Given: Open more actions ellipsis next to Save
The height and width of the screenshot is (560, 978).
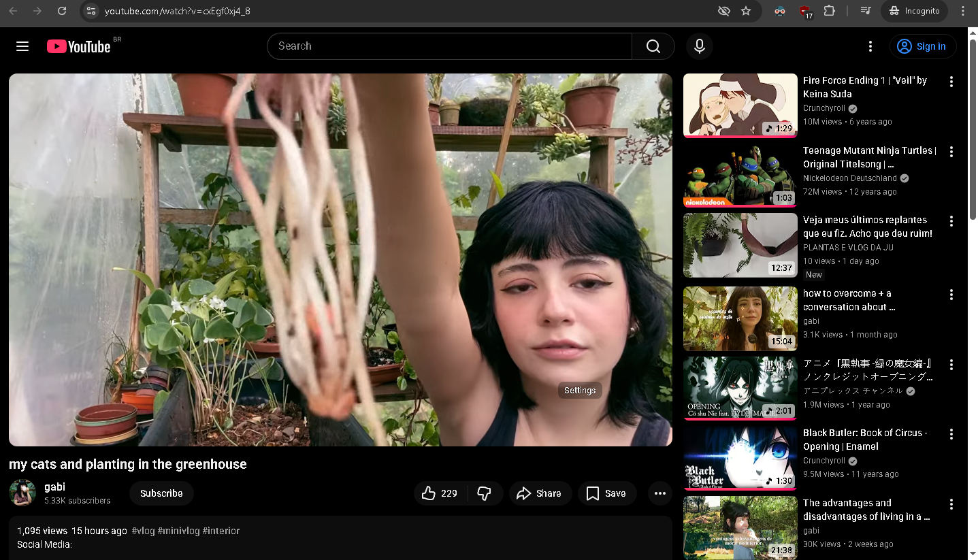Looking at the screenshot, I should 659,493.
